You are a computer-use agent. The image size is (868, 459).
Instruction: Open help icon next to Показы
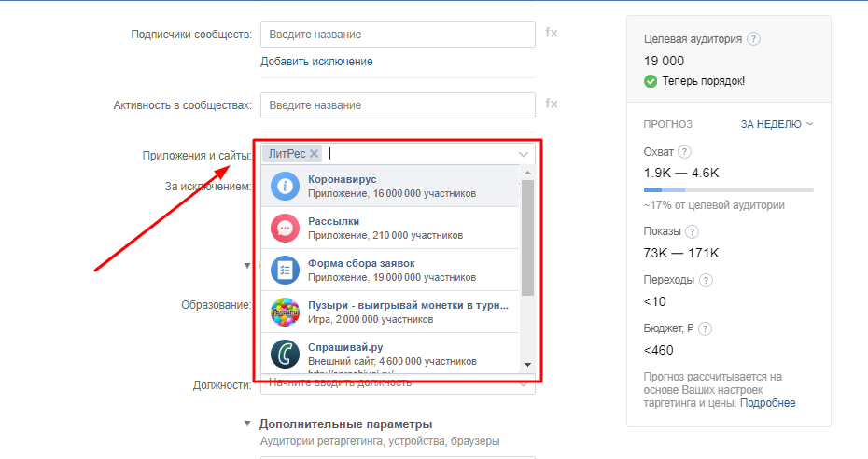pyautogui.click(x=692, y=231)
